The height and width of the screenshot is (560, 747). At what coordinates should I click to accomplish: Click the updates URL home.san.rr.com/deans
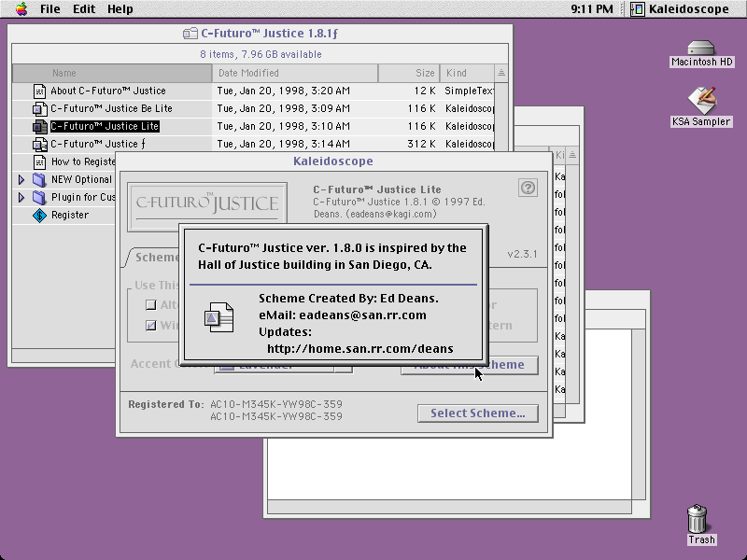[x=360, y=348]
